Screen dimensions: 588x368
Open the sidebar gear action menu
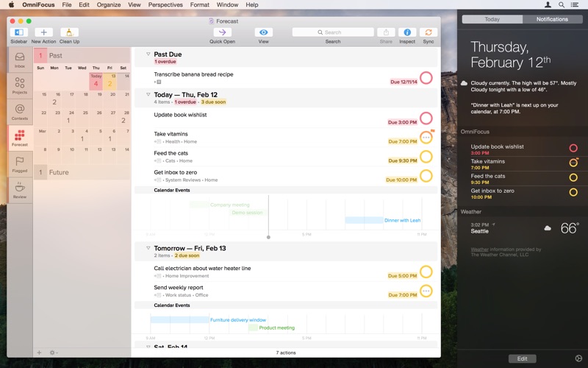pos(53,353)
